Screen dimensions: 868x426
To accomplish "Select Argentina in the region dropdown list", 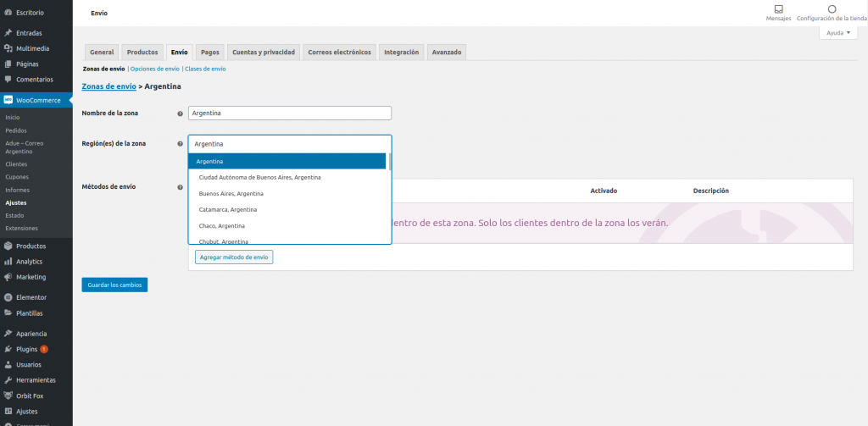I will (287, 162).
